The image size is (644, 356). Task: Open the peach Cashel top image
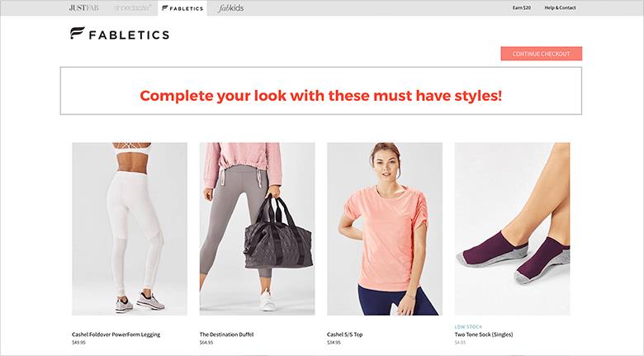[x=385, y=229]
